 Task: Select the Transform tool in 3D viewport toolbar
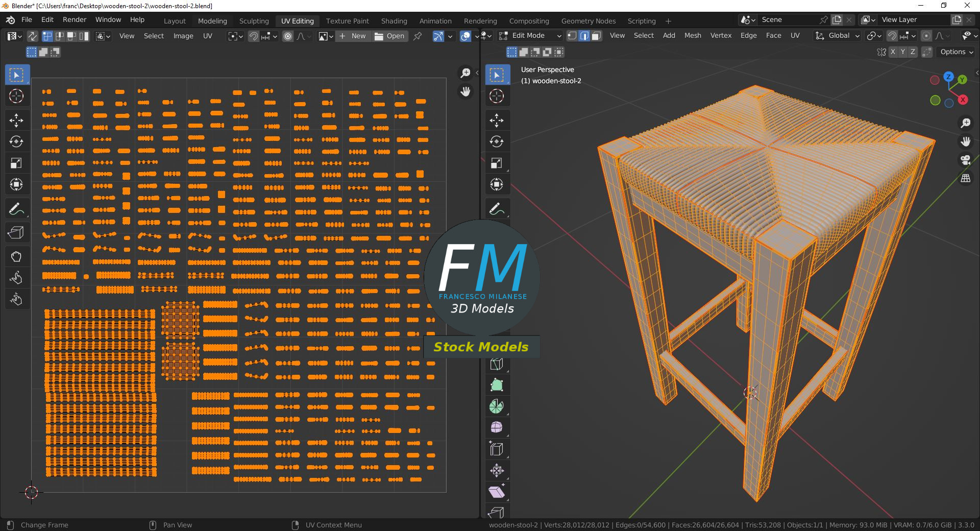pyautogui.click(x=497, y=184)
